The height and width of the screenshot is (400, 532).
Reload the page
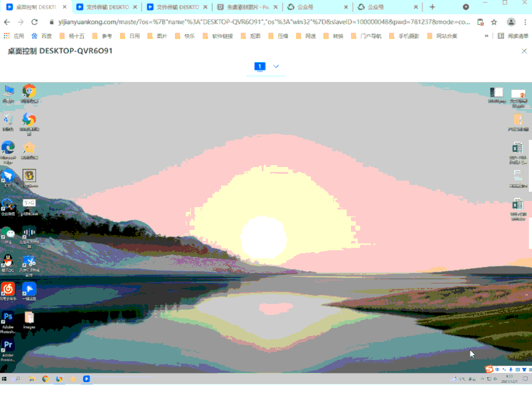click(x=34, y=22)
